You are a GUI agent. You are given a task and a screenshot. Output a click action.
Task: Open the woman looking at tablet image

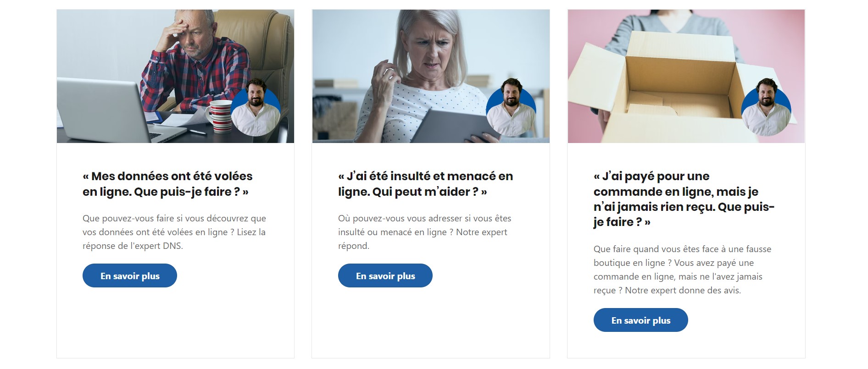click(x=431, y=76)
